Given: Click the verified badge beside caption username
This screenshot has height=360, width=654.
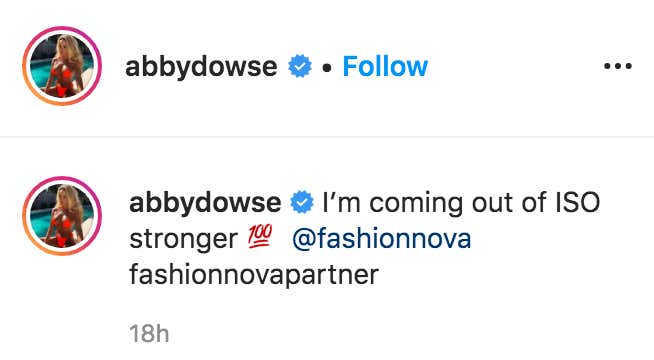Looking at the screenshot, I should coord(302,202).
